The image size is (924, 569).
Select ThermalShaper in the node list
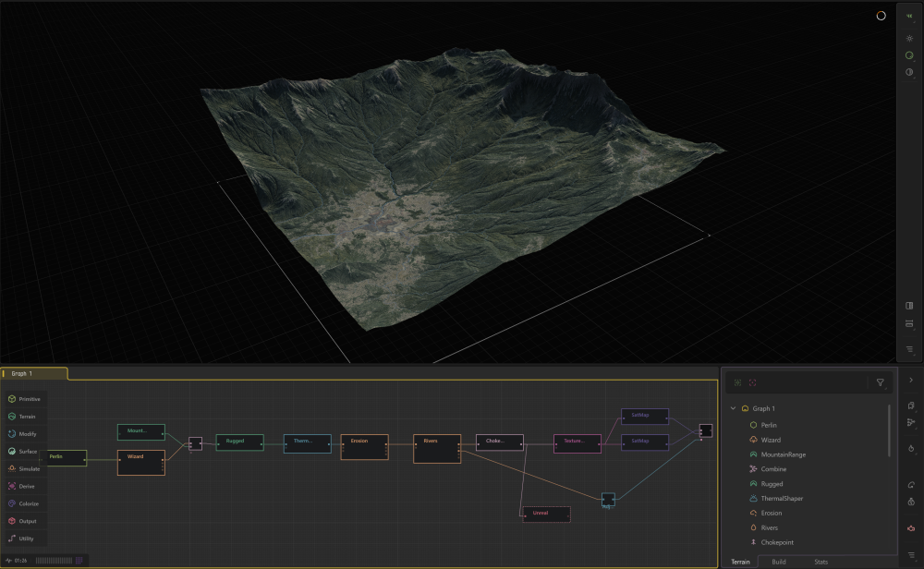pyautogui.click(x=782, y=498)
